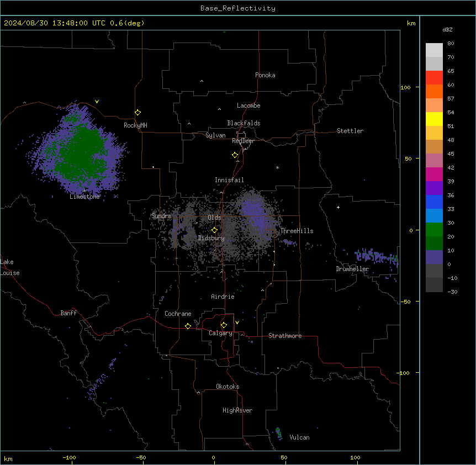Click the Olds town label
The image size is (476, 465).
click(214, 218)
